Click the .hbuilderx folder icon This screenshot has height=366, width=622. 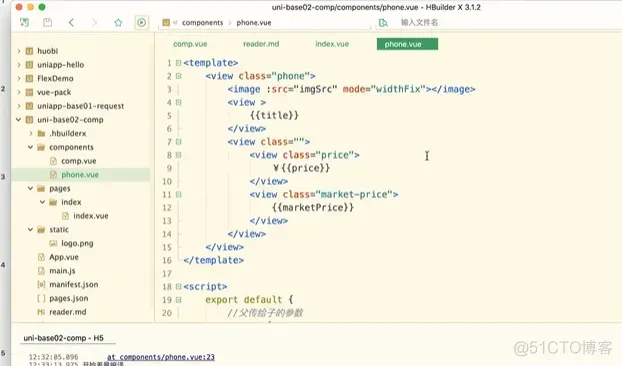point(41,134)
